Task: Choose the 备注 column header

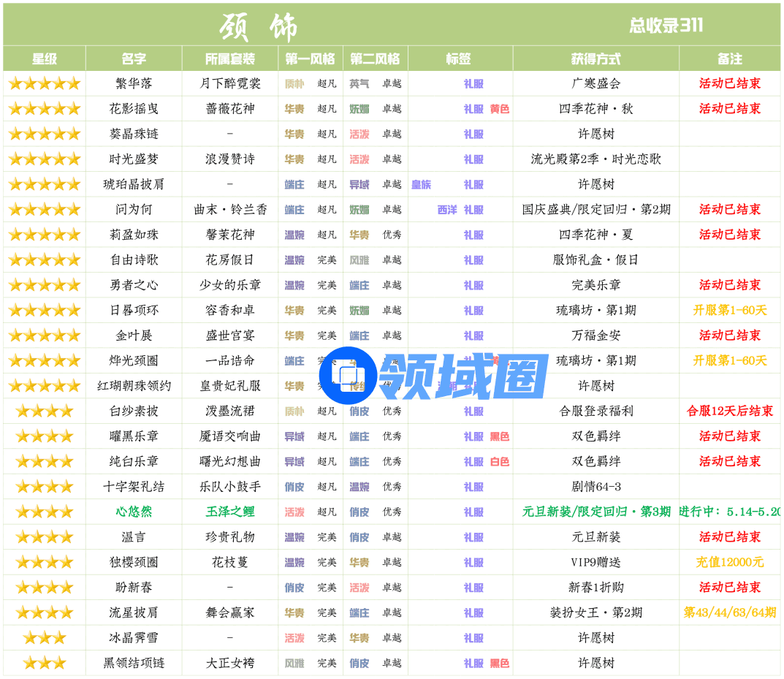Action: 729,58
